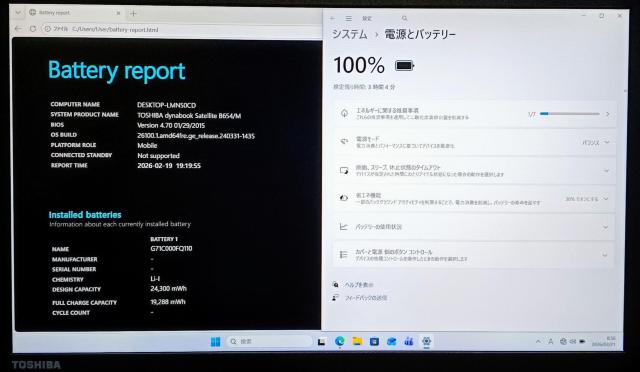Expand the screen, sleep and hibernate timeouts section

[x=607, y=171]
